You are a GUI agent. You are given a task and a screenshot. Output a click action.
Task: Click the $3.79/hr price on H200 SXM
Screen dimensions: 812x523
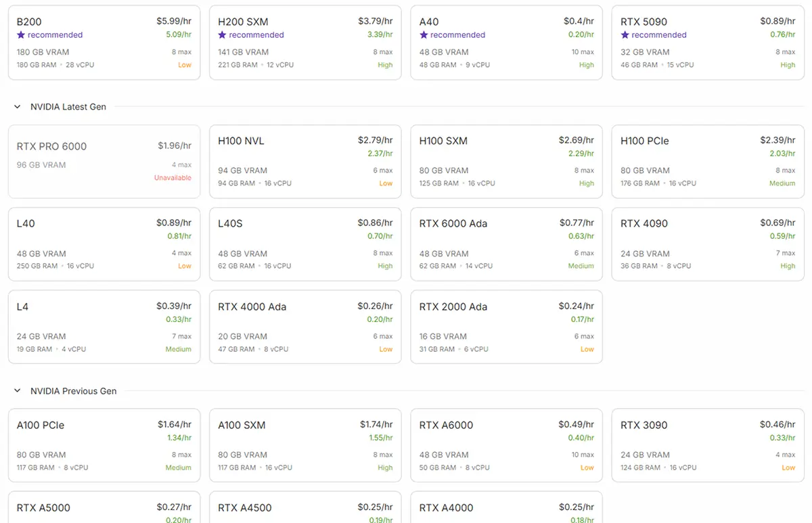click(x=376, y=22)
